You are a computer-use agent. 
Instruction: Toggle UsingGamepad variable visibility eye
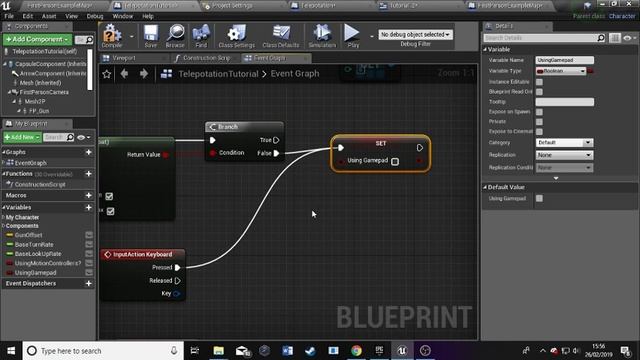[89, 273]
